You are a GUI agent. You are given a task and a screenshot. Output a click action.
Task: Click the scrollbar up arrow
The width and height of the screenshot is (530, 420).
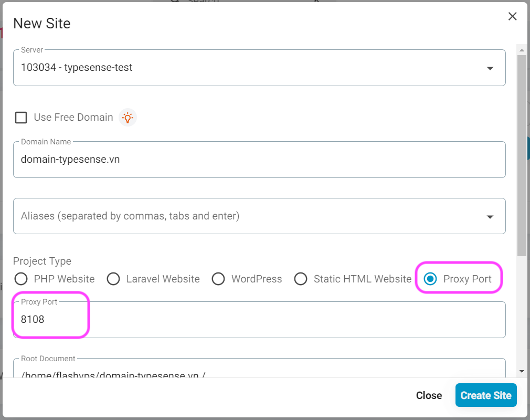coord(522,50)
